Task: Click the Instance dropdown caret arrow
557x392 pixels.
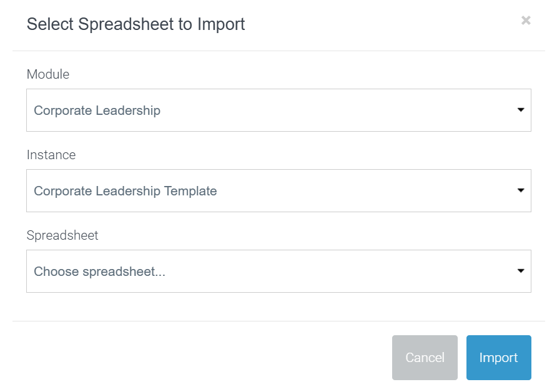Action: pos(521,190)
